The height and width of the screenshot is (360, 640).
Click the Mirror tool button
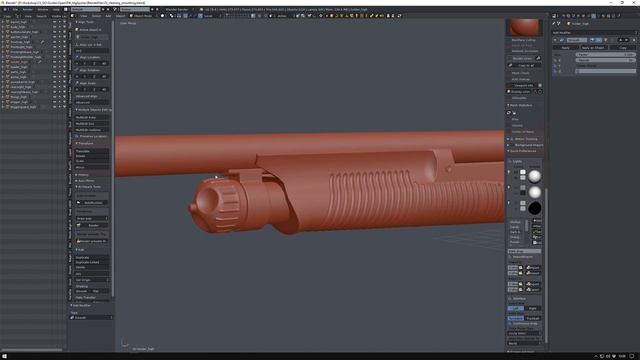pos(92,167)
